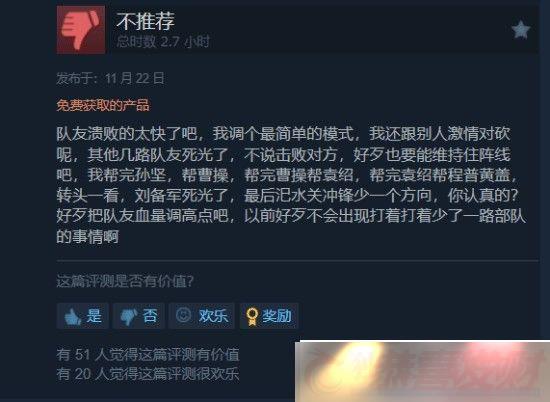Click the smiley face icon beside 欢乐
This screenshot has height=402, width=550.
(x=183, y=315)
